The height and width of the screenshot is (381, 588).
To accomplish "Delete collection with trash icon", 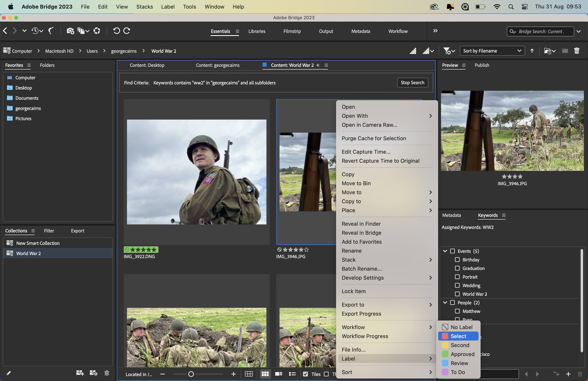I will click(107, 373).
